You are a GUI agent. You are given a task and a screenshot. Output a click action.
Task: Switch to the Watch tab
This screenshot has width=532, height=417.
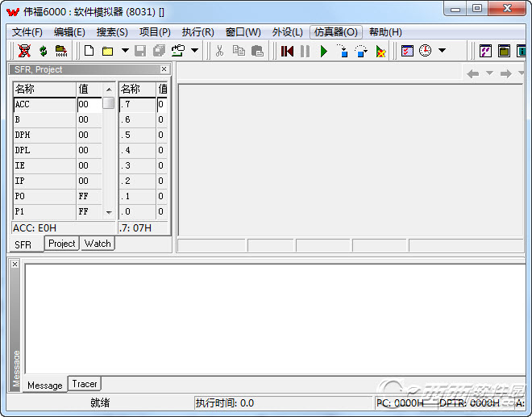pyautogui.click(x=98, y=244)
